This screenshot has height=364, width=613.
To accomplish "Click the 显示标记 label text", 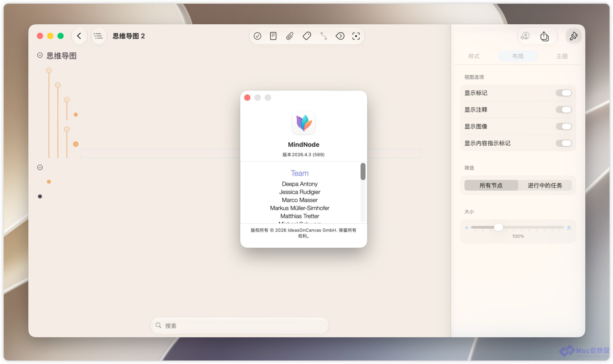I will (476, 93).
